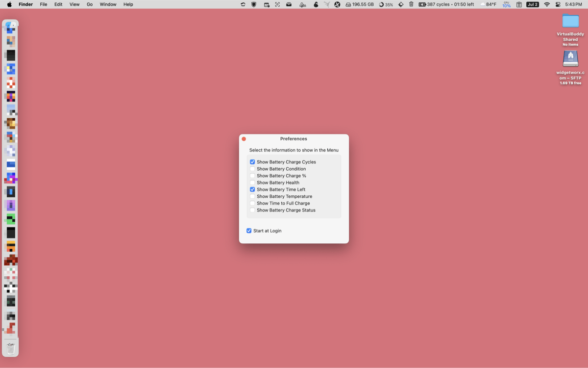Check Show Battery Temperature box
This screenshot has height=368, width=588.
252,196
